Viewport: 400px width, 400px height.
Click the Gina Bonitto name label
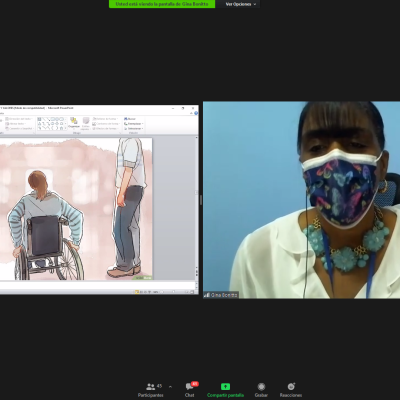click(221, 295)
